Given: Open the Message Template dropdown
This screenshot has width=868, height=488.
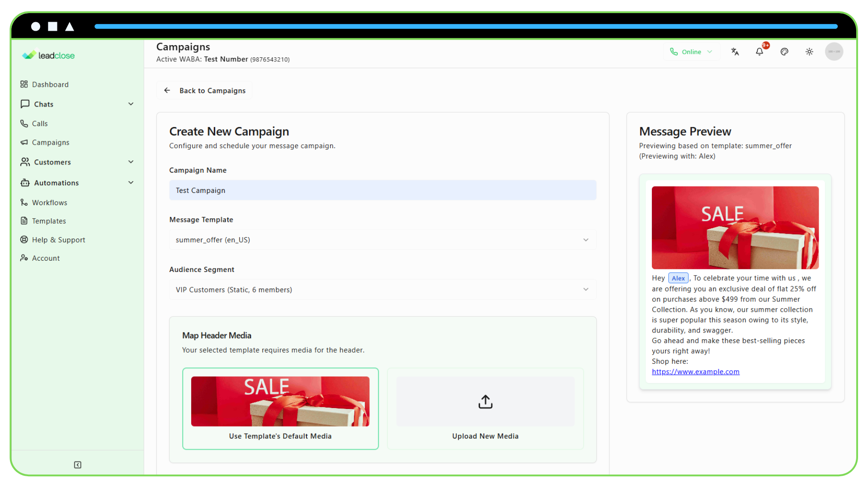Looking at the screenshot, I should click(382, 240).
